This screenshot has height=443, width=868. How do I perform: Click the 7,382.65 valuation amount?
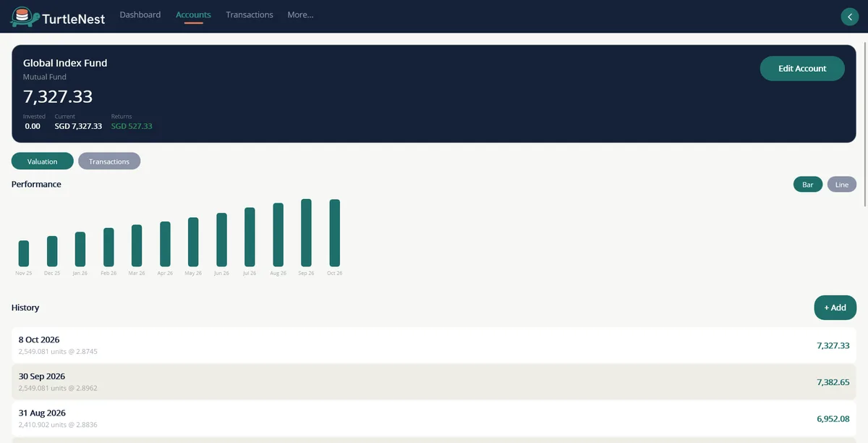click(x=833, y=381)
